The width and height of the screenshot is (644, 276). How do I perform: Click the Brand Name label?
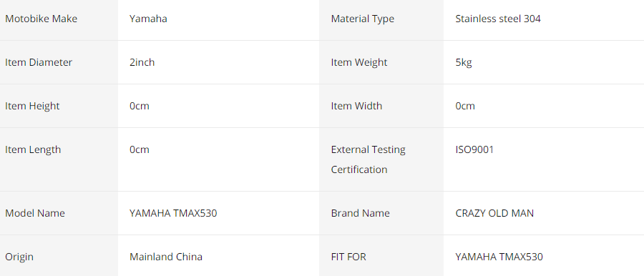pos(360,213)
